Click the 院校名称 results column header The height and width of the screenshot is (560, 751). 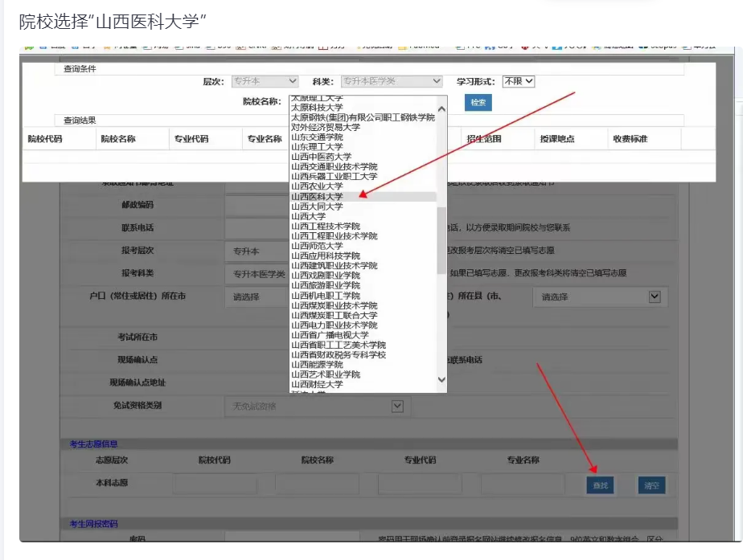[118, 139]
